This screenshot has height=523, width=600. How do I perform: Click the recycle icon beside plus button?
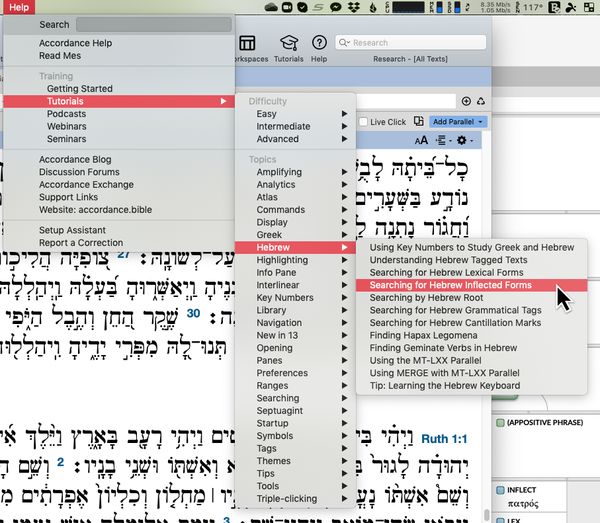(481, 101)
